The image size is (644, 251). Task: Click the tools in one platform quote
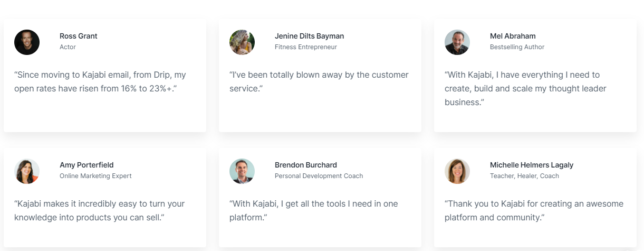click(x=314, y=210)
